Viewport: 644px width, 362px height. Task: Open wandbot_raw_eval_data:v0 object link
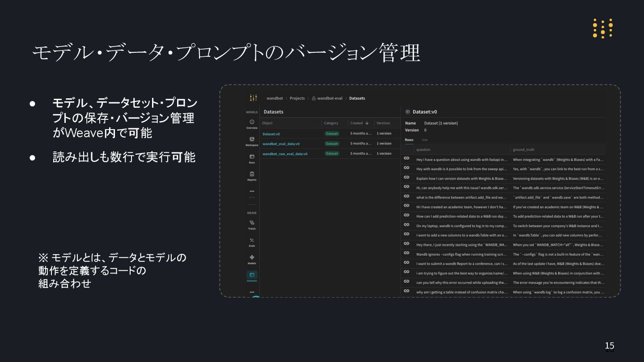tap(285, 154)
